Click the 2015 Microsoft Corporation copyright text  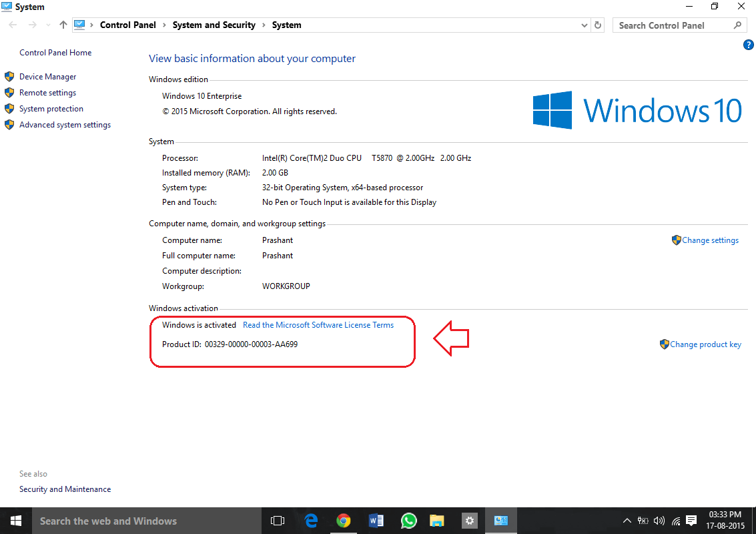(250, 111)
